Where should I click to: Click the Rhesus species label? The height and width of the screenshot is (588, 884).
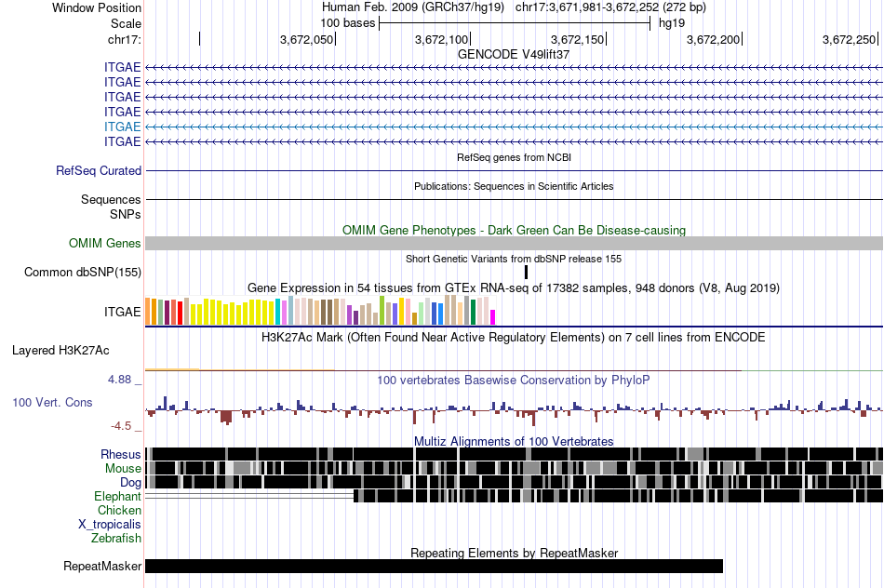click(121, 454)
